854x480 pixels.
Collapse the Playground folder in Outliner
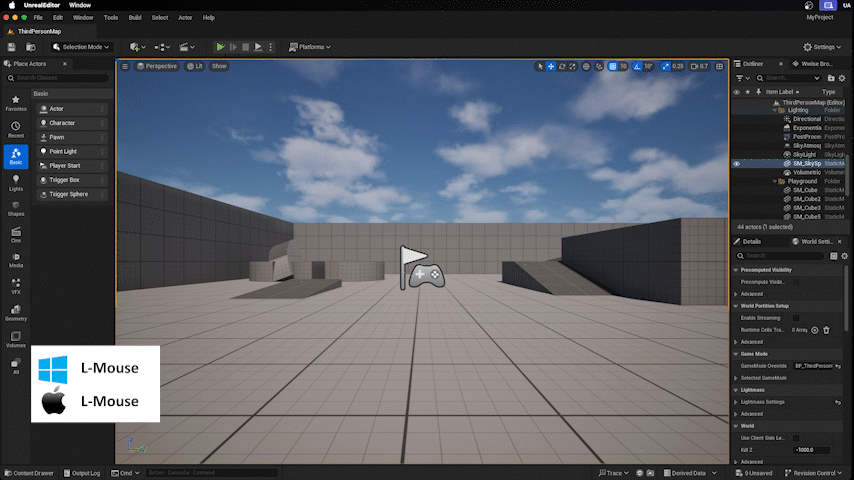point(774,181)
